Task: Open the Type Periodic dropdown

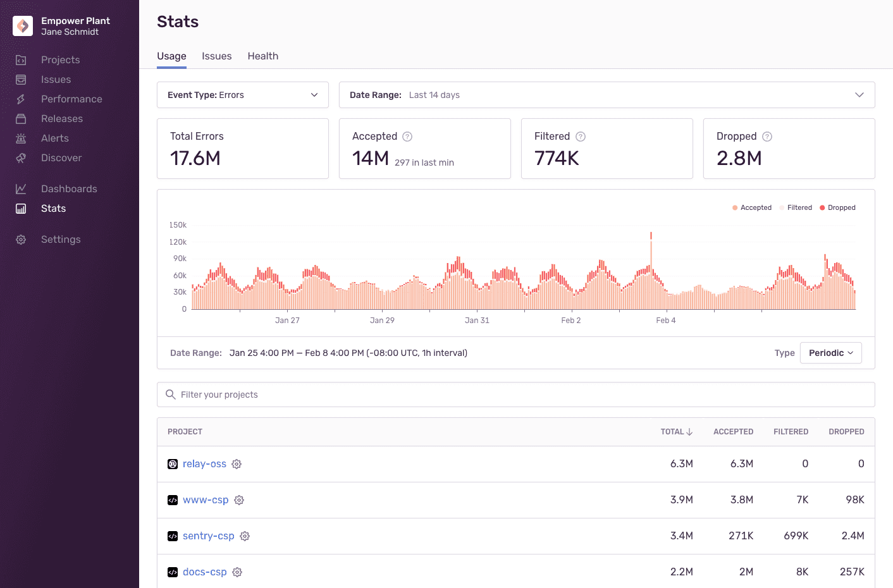Action: coord(830,352)
